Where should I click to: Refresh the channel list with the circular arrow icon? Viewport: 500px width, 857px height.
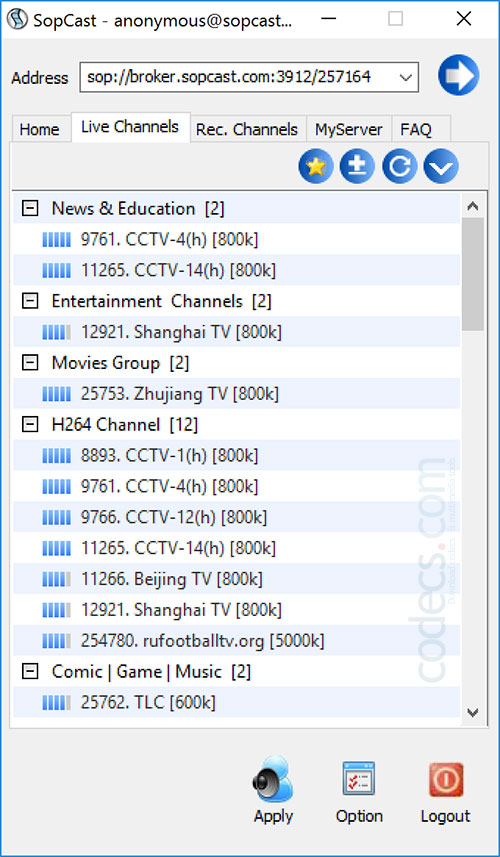point(399,166)
